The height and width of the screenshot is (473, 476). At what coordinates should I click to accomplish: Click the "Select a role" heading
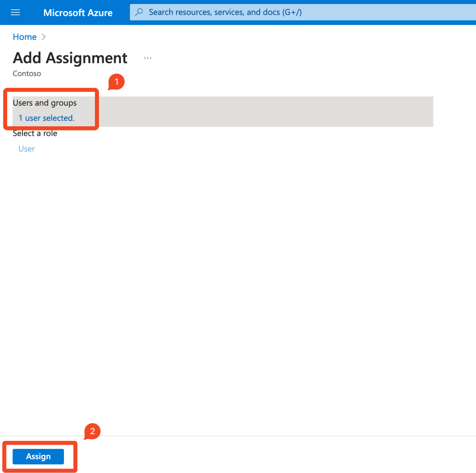click(x=35, y=133)
